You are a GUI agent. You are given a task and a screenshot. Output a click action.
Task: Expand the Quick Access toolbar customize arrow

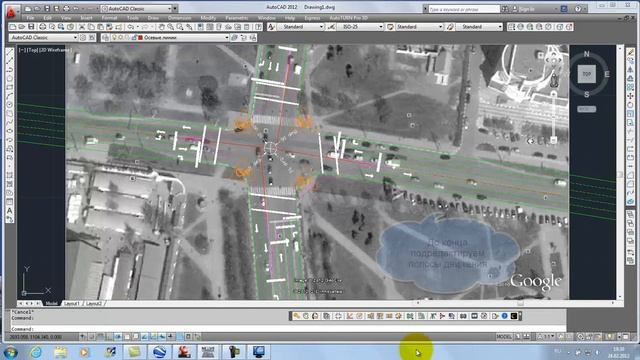[x=175, y=9]
